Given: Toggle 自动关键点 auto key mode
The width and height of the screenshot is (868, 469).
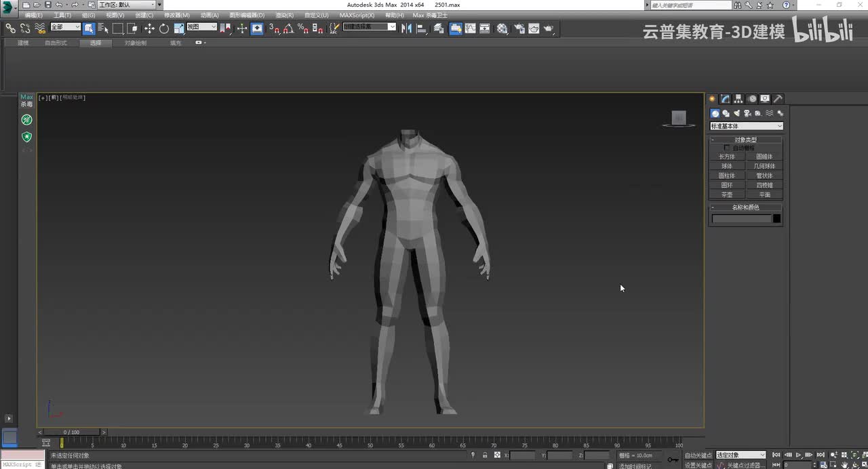Looking at the screenshot, I should point(698,455).
